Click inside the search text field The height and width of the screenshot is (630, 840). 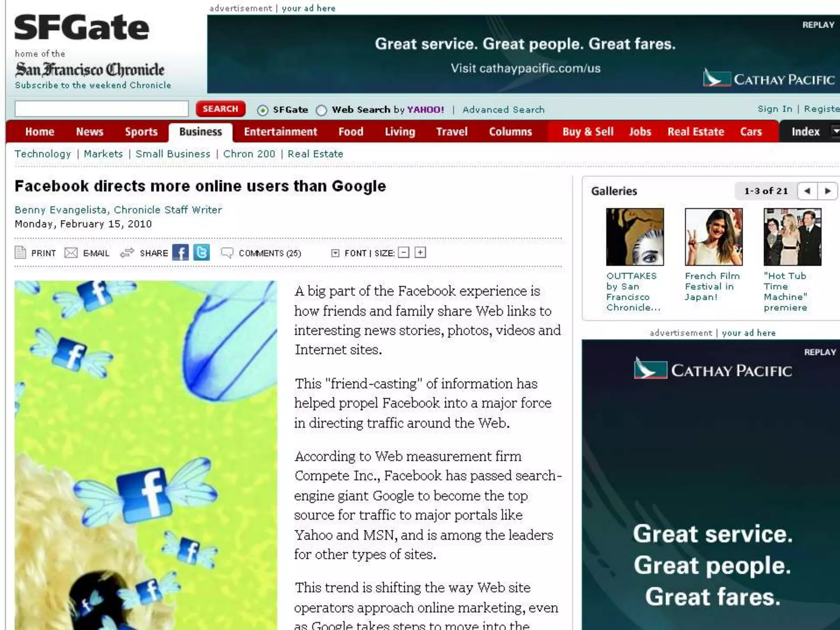click(101, 109)
